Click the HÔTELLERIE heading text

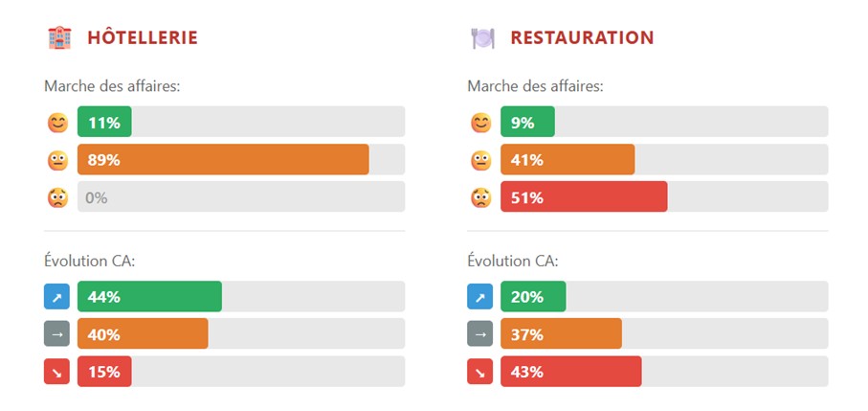143,38
